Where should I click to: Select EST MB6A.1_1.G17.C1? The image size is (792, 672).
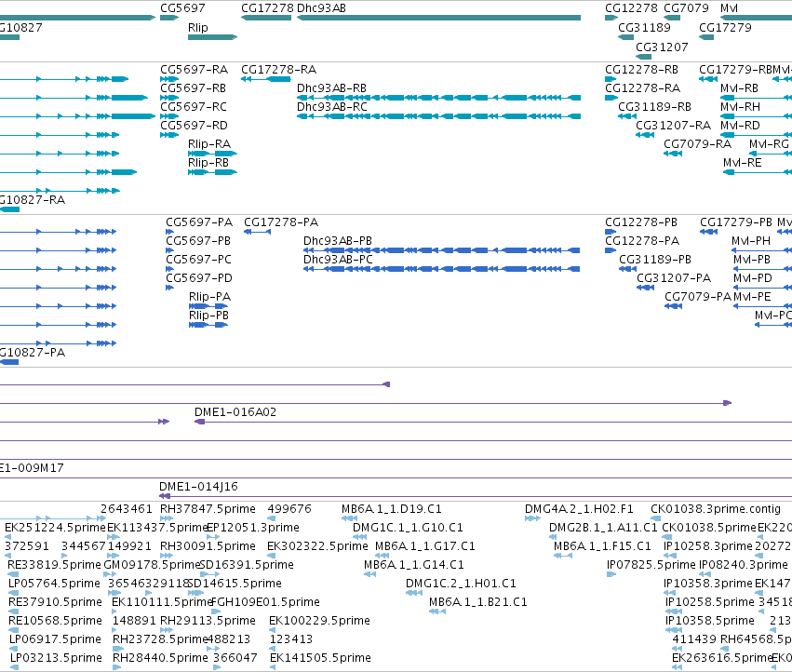382,556
